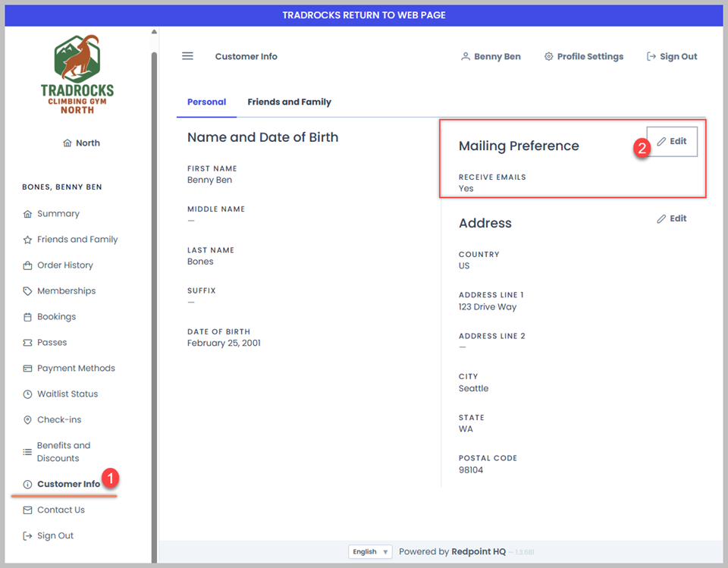Image resolution: width=728 pixels, height=568 pixels.
Task: Click the BONES, BENNY BEN sidebar heading
Action: [x=61, y=187]
